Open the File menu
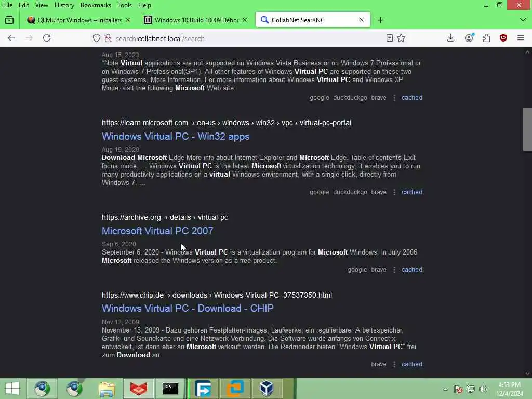Image resolution: width=532 pixels, height=399 pixels. pyautogui.click(x=8, y=5)
